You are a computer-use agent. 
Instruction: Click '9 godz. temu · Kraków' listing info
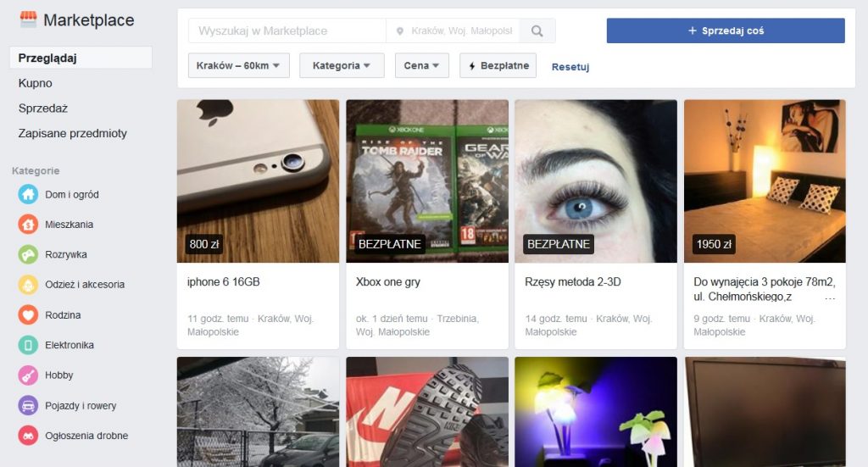pyautogui.click(x=754, y=325)
